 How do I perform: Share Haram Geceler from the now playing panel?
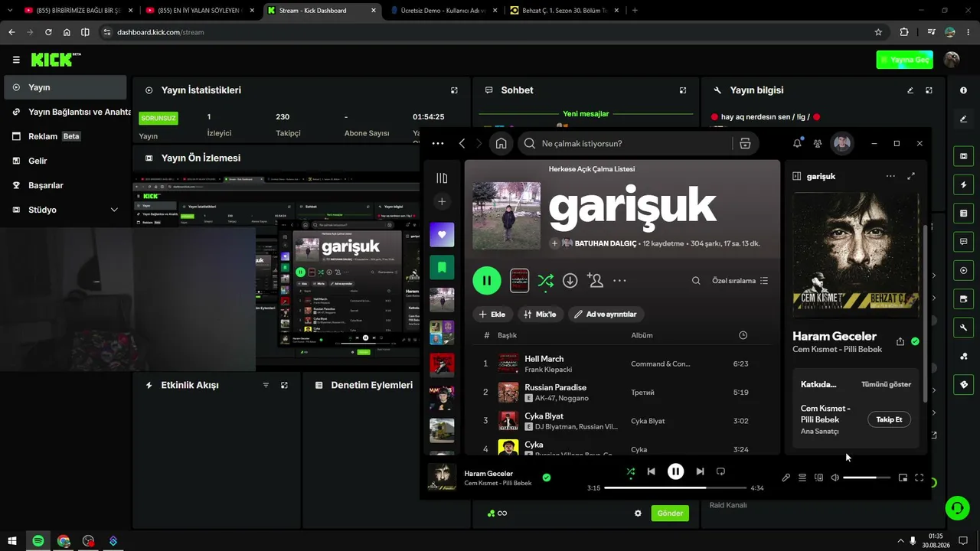point(900,342)
